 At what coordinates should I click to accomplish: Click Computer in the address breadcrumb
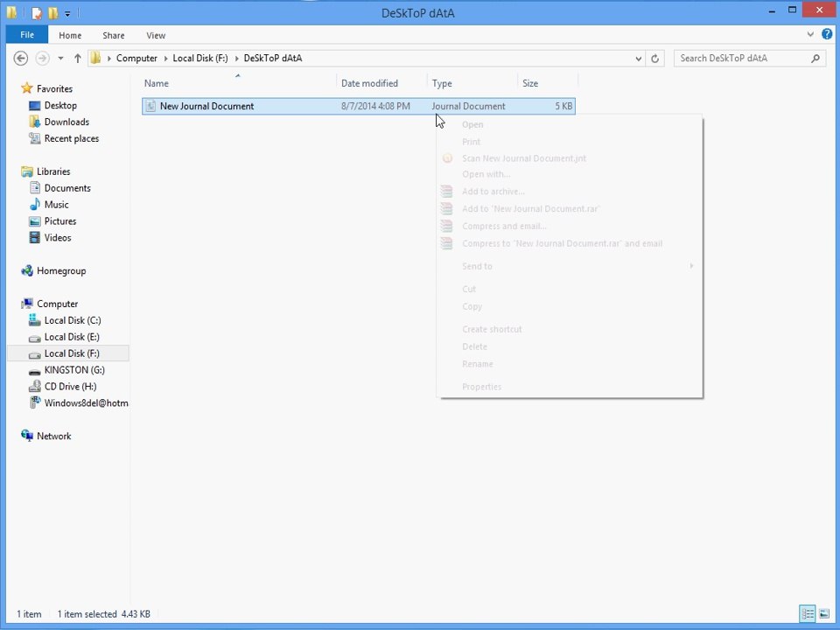click(x=136, y=58)
